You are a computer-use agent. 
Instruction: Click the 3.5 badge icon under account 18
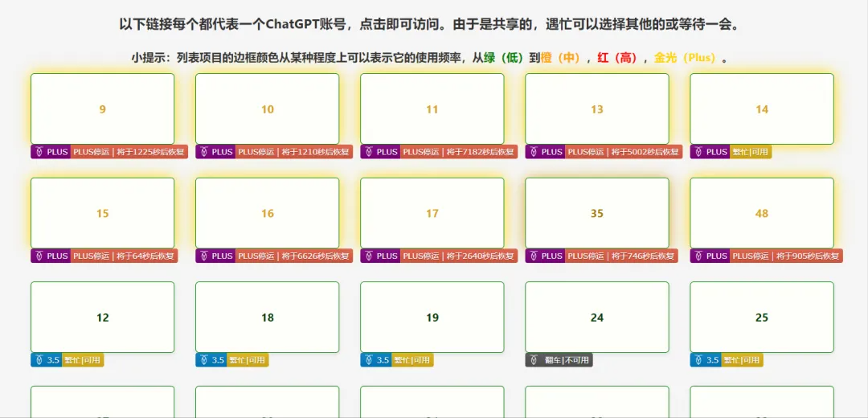tap(203, 360)
